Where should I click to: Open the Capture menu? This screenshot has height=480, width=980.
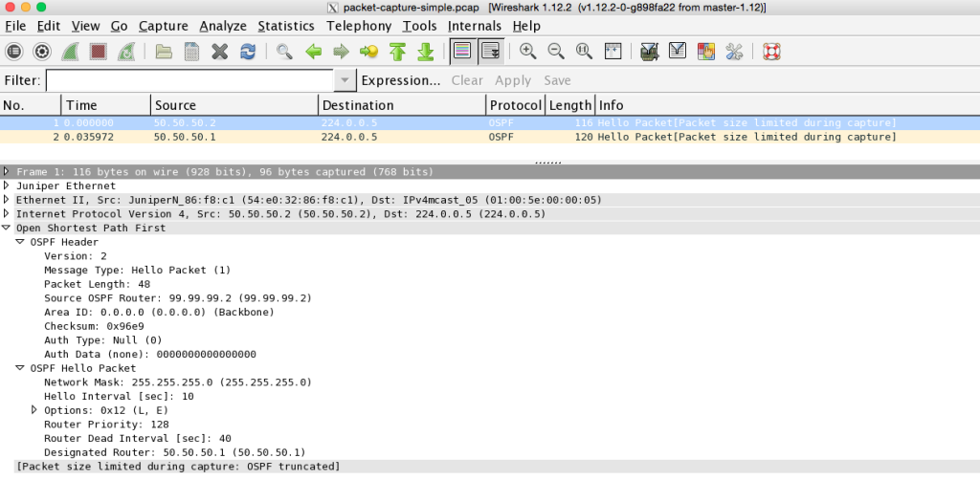tap(163, 26)
